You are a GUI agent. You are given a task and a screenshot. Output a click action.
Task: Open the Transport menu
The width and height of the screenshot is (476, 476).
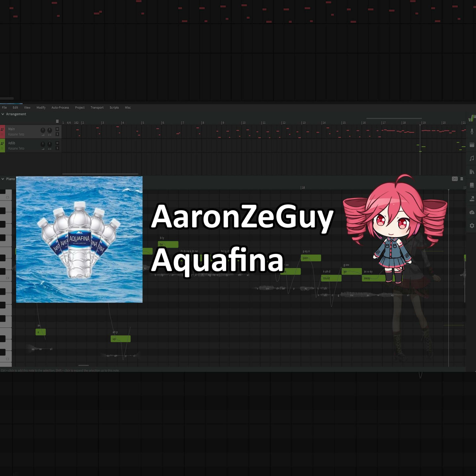coord(97,107)
